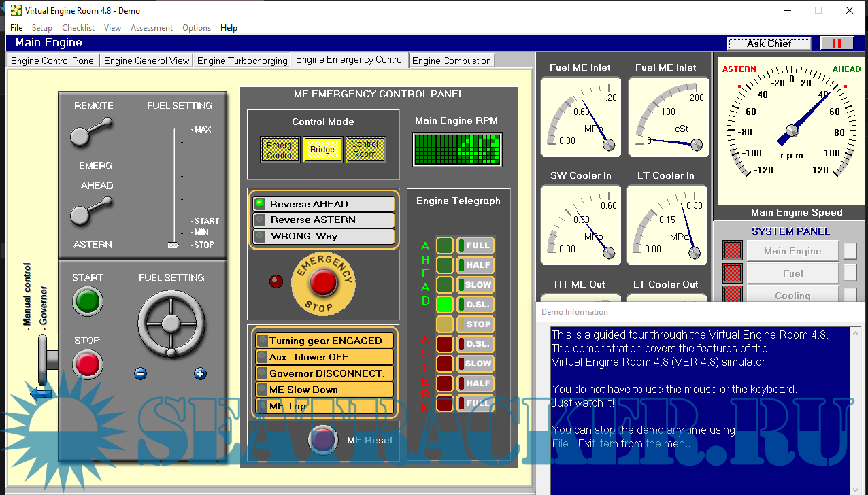Select Control Room mode
Image resolution: width=868 pixels, height=495 pixels.
tap(365, 150)
